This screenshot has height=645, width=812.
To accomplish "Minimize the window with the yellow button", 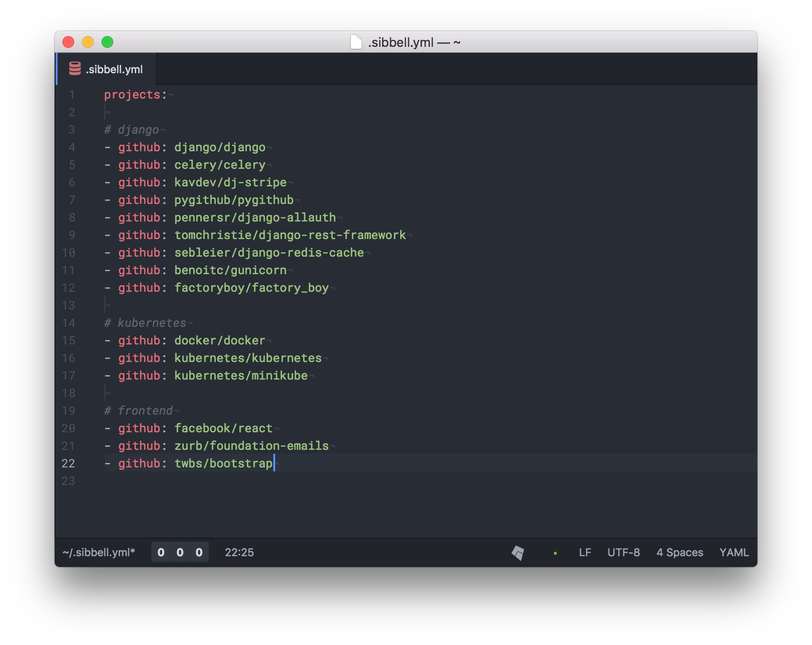I will coord(88,42).
